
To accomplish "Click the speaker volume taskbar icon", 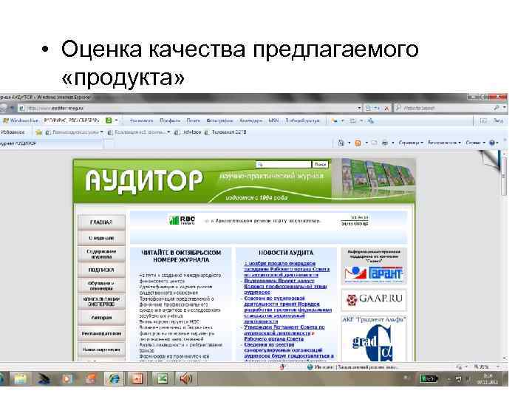I will [185, 378].
